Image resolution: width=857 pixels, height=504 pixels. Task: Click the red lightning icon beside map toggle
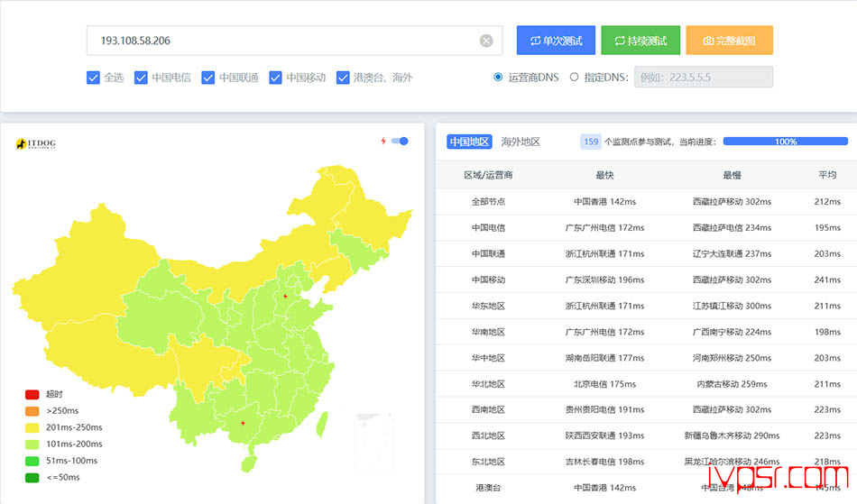pos(383,141)
